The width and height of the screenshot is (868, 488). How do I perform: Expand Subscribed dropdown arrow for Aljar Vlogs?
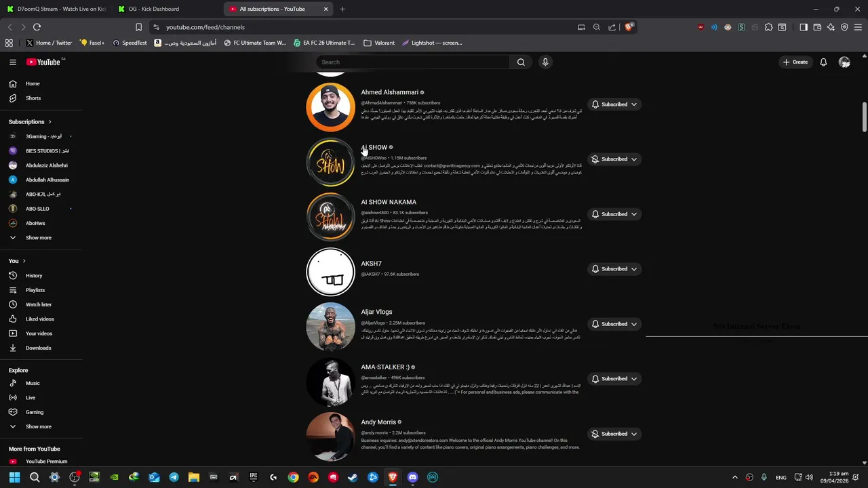(x=634, y=324)
